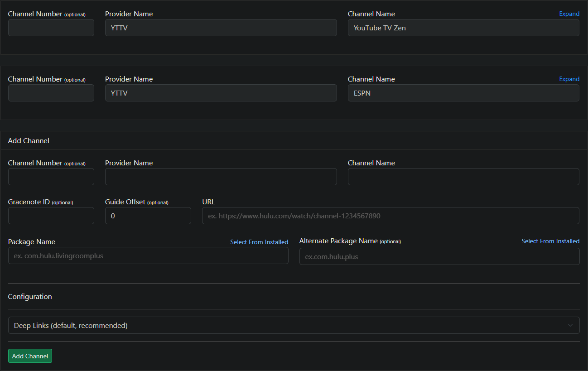Image resolution: width=588 pixels, height=371 pixels.
Task: Focus the Alternate Package Name input field
Action: point(439,256)
